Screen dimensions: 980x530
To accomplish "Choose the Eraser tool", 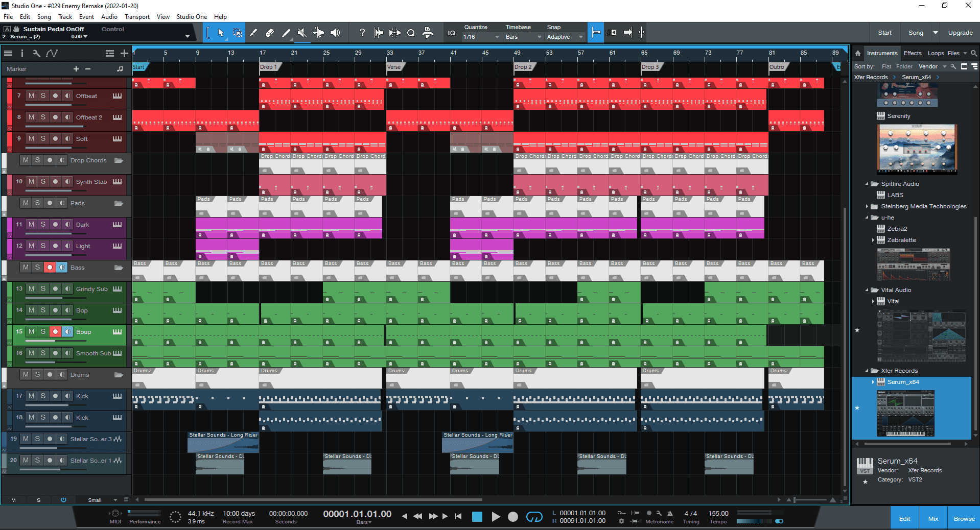I will pyautogui.click(x=270, y=33).
